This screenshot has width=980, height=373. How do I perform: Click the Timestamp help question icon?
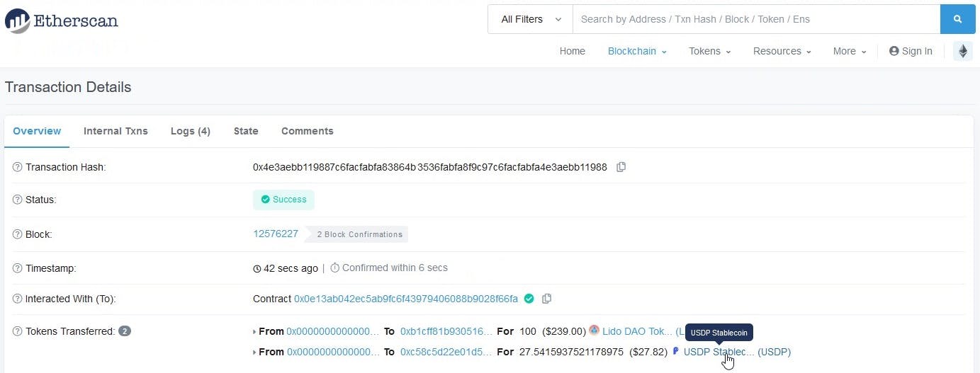point(18,268)
